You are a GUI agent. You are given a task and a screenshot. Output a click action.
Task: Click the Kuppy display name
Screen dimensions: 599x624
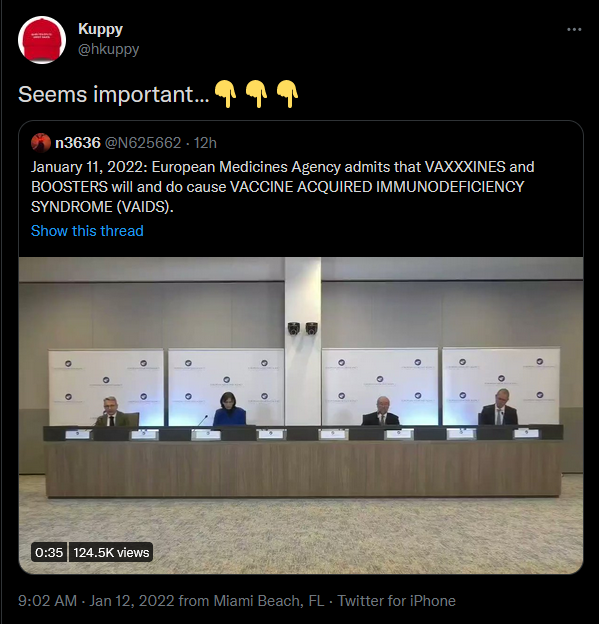pyautogui.click(x=100, y=29)
